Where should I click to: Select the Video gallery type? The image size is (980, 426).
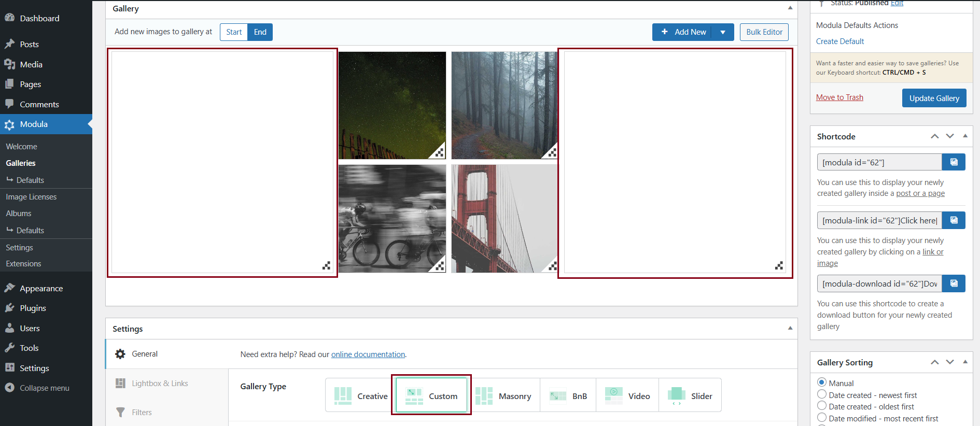[627, 396]
